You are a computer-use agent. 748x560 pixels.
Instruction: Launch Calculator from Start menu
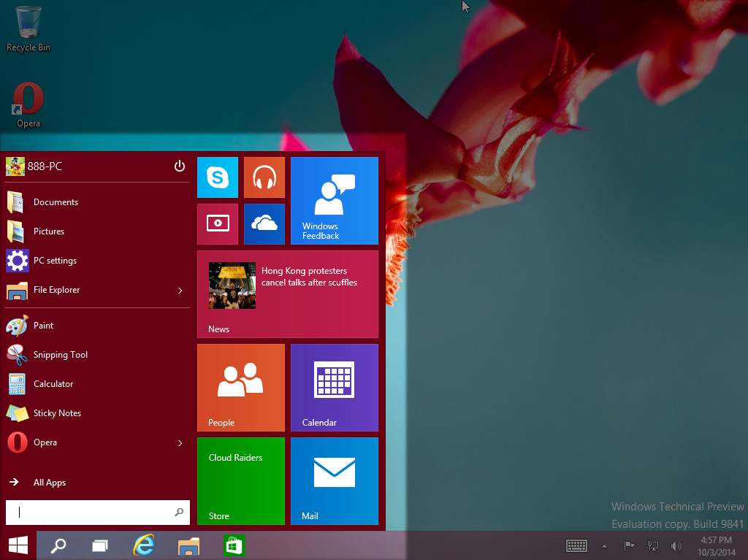[97, 384]
